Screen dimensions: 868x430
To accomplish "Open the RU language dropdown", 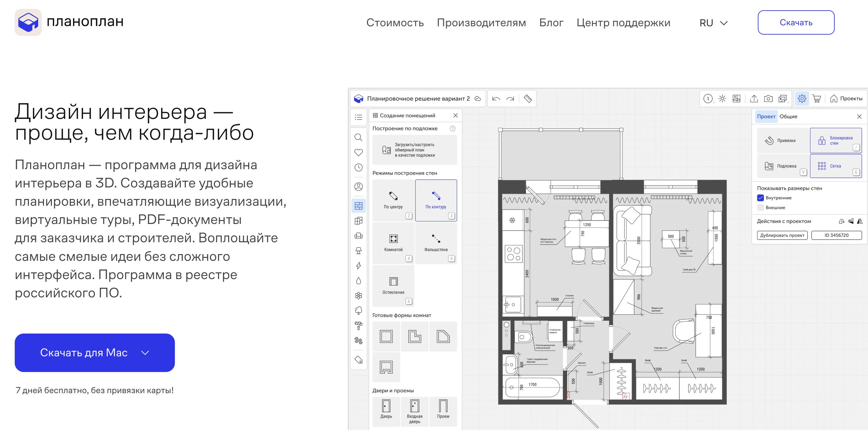I will (714, 23).
